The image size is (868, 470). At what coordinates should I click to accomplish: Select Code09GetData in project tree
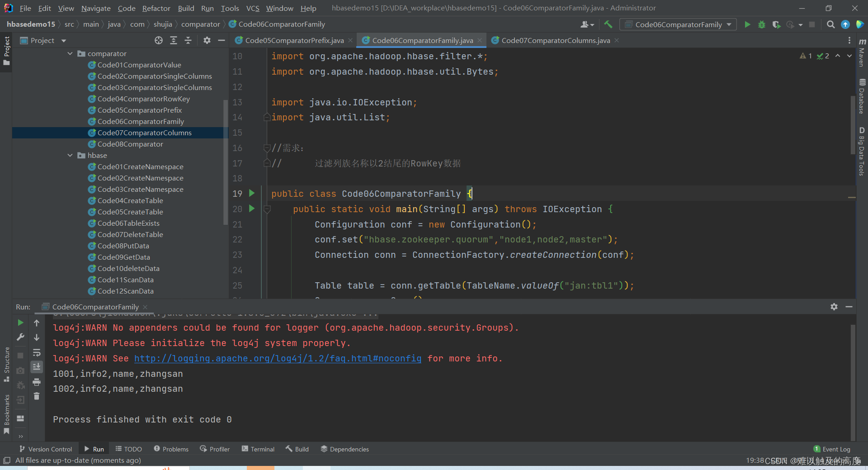click(124, 257)
